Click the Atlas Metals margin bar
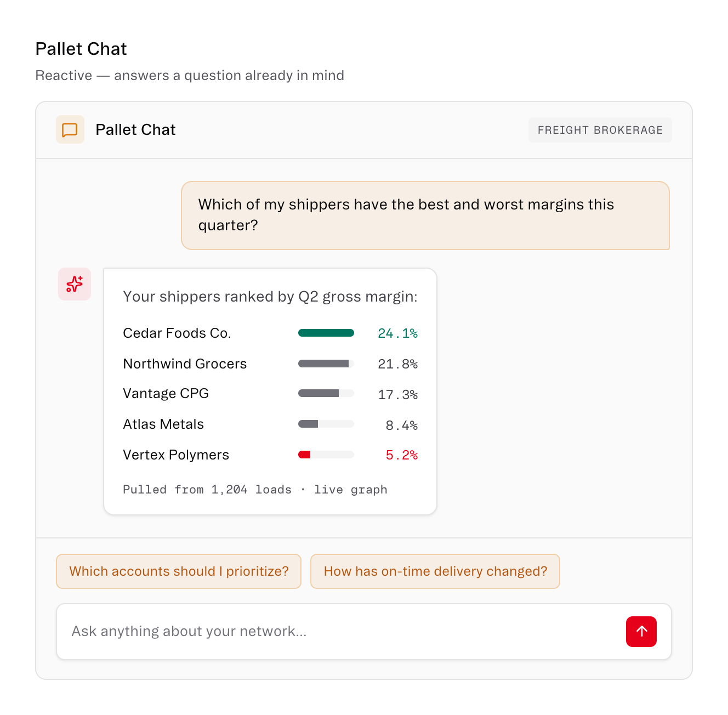This screenshot has height=715, width=728. (326, 424)
